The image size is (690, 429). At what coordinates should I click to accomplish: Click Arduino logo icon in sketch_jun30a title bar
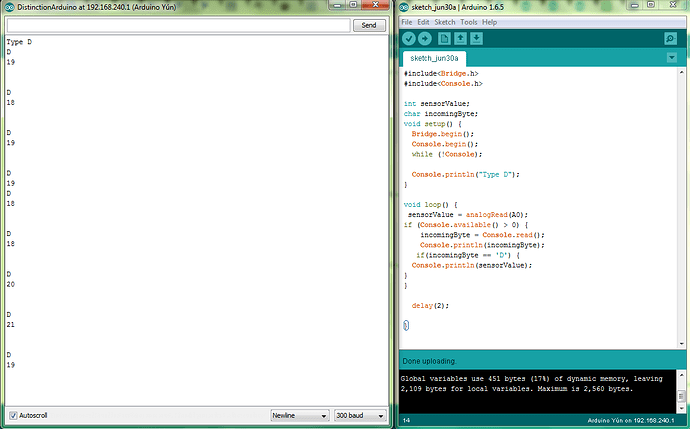404,7
